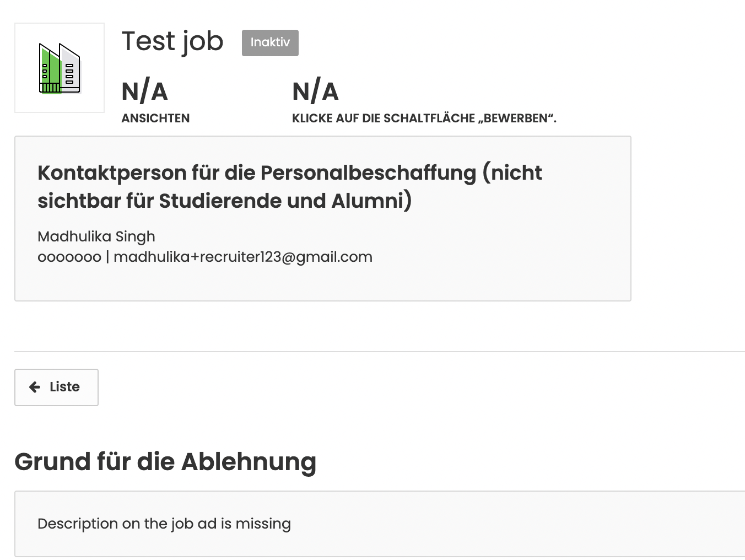Click the email madhulika+recruiter123@gmail.com

[x=243, y=257]
